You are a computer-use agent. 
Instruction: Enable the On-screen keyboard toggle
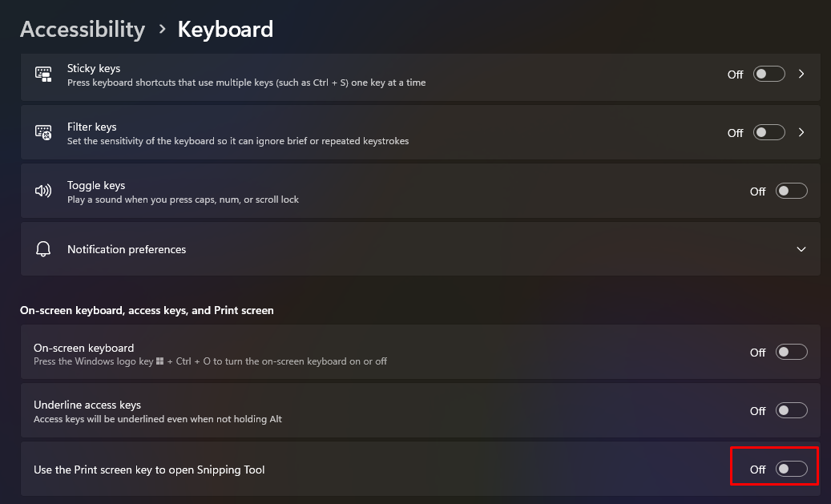(x=791, y=352)
